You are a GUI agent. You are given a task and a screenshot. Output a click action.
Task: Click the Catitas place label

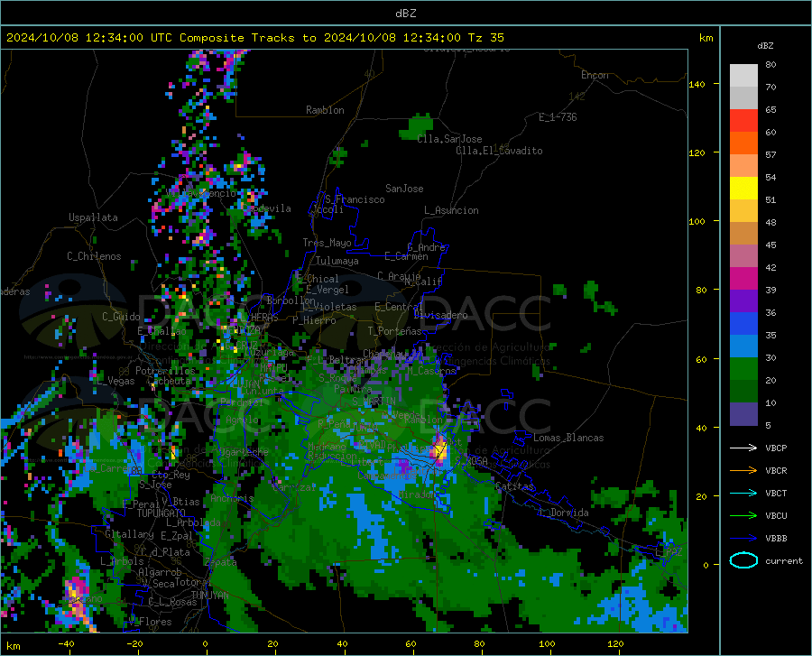pos(514,486)
